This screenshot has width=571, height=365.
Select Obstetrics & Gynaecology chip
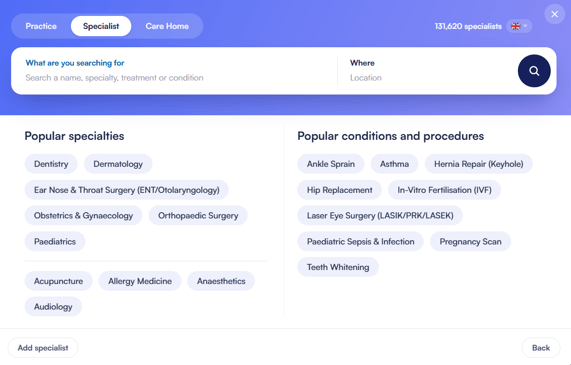(x=83, y=216)
